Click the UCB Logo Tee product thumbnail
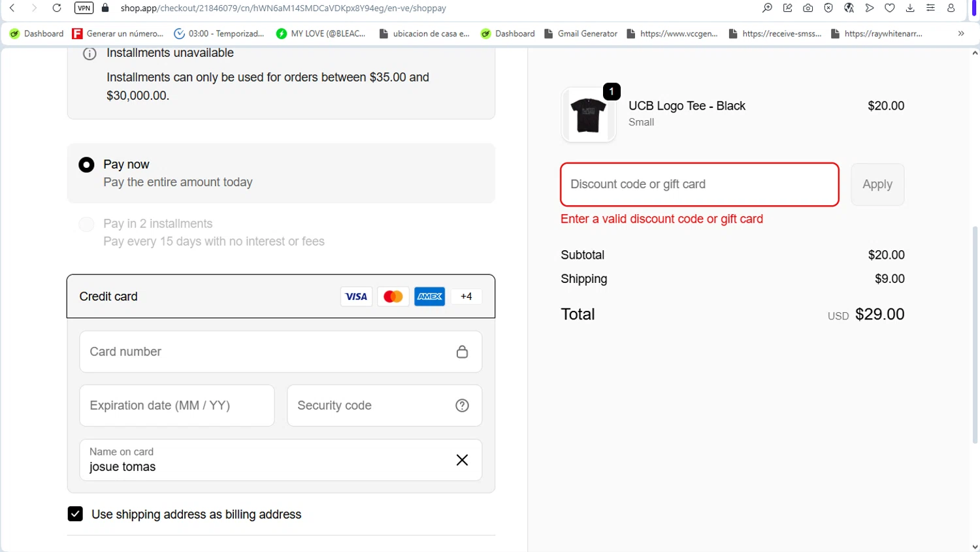The width and height of the screenshot is (980, 552). coord(588,116)
